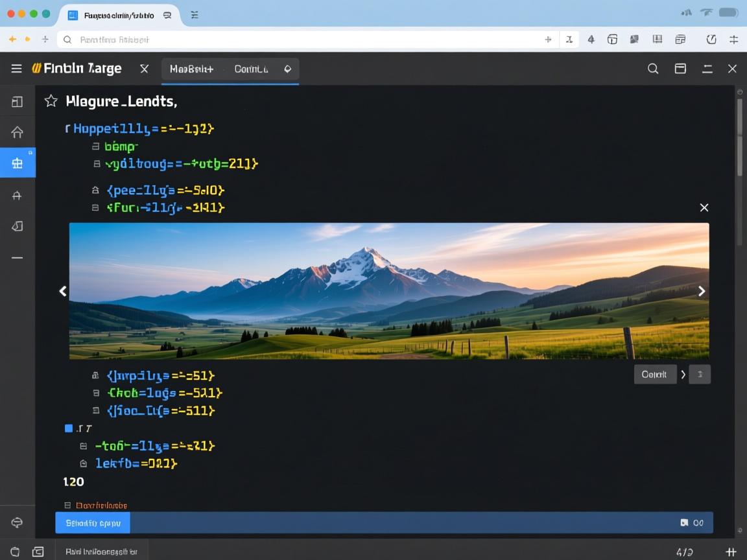Viewport: 747px width, 560px height.
Task: Switch to the MaeBsit+ tab
Action: pyautogui.click(x=191, y=69)
